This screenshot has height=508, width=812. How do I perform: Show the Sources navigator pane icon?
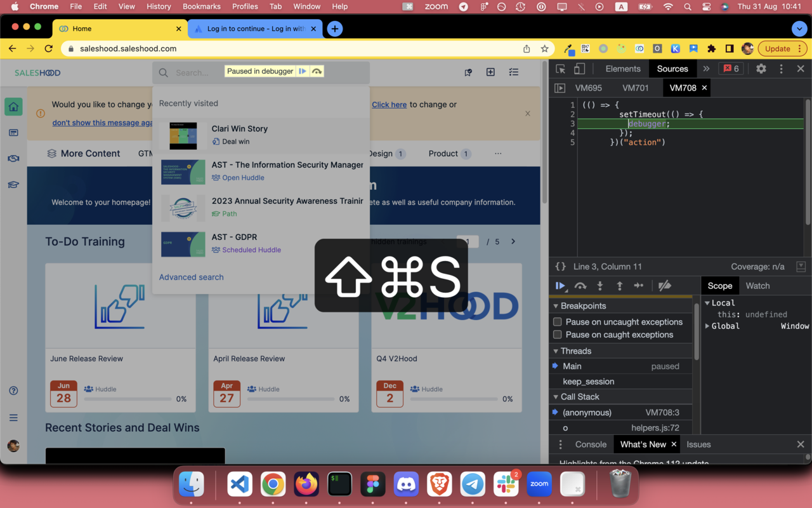pos(560,88)
